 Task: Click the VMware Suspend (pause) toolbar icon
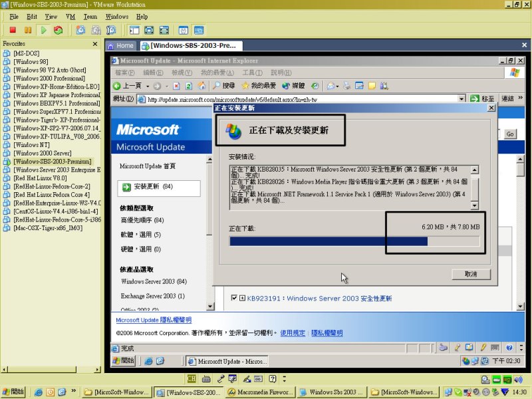pyautogui.click(x=28, y=30)
